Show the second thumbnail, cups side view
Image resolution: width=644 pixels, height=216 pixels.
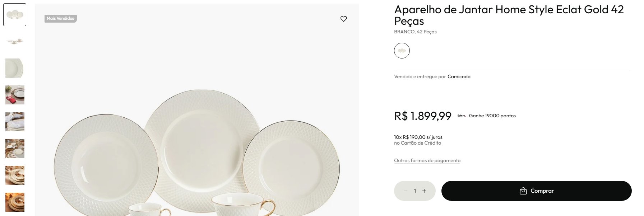[15, 41]
